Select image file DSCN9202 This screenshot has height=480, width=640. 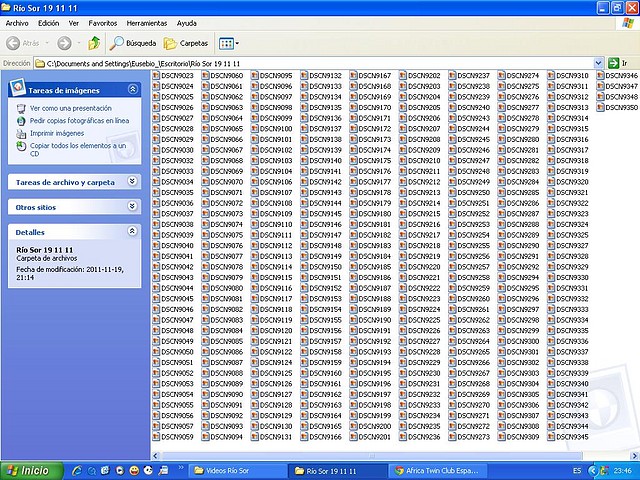point(420,76)
